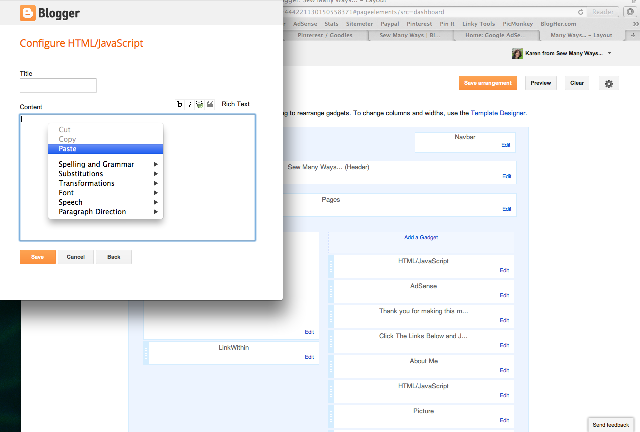Edit the About Me gadget

point(504,370)
